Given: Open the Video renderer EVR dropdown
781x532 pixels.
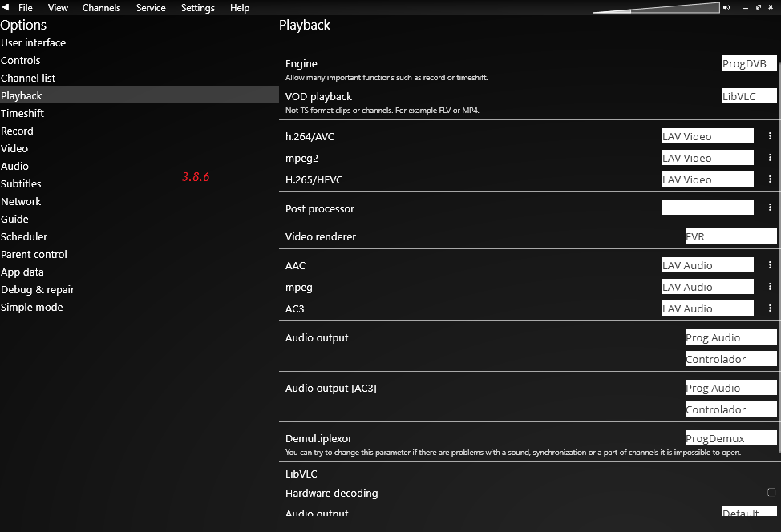Looking at the screenshot, I should tap(730, 236).
